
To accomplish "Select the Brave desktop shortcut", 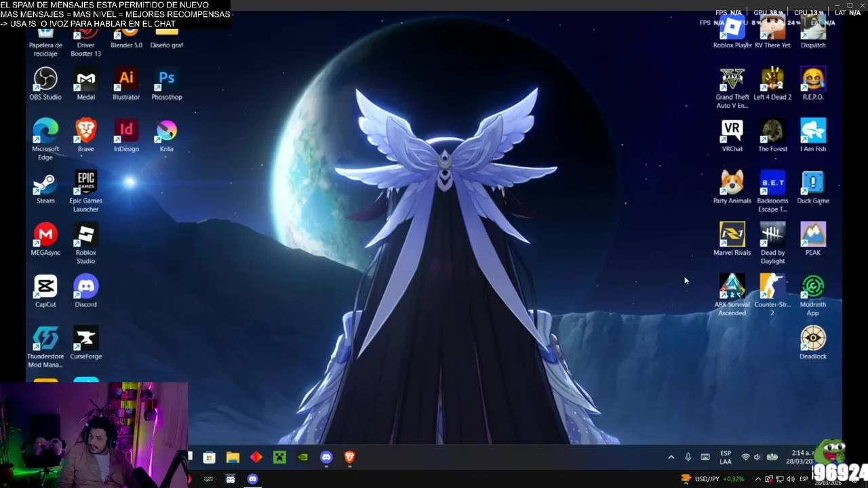I will (85, 136).
